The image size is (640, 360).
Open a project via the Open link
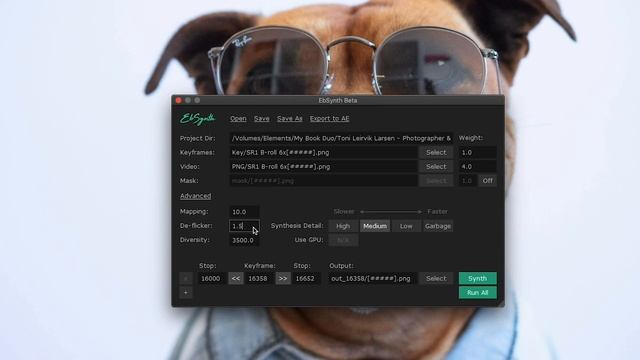click(x=238, y=118)
